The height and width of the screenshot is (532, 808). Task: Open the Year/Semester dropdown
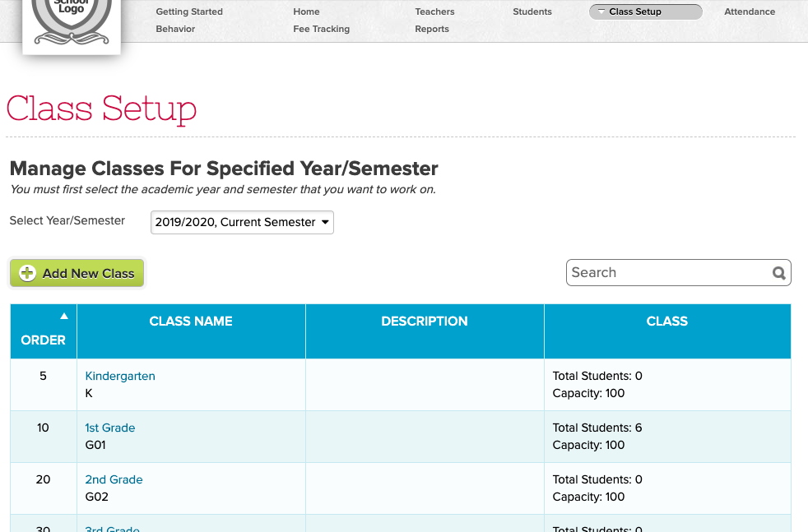pyautogui.click(x=242, y=222)
